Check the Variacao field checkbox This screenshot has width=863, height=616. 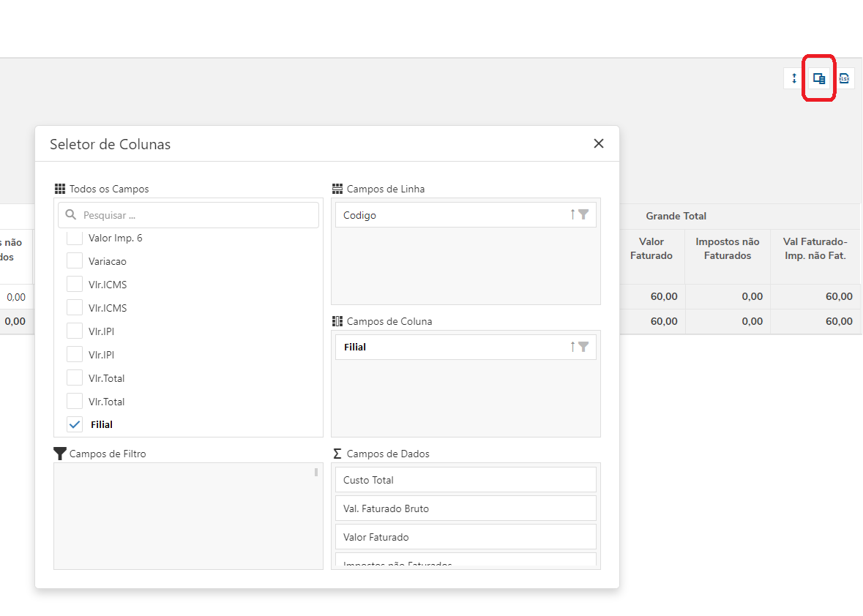(x=75, y=261)
